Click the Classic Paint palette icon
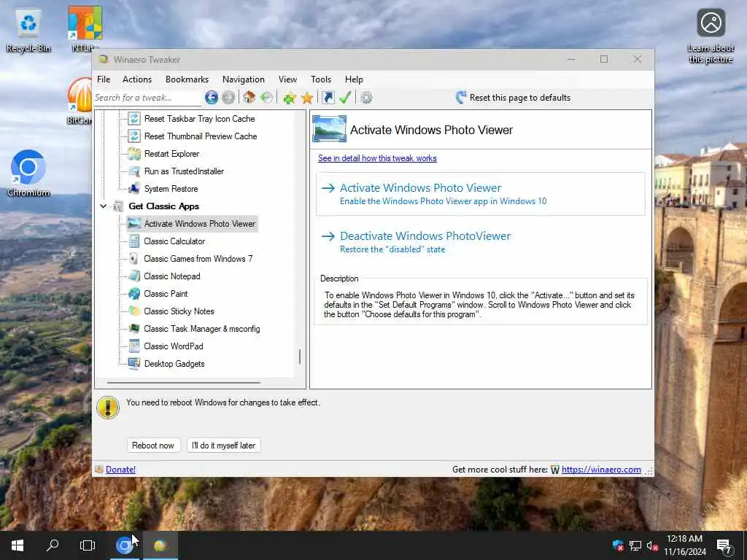The height and width of the screenshot is (560, 747). 134,294
